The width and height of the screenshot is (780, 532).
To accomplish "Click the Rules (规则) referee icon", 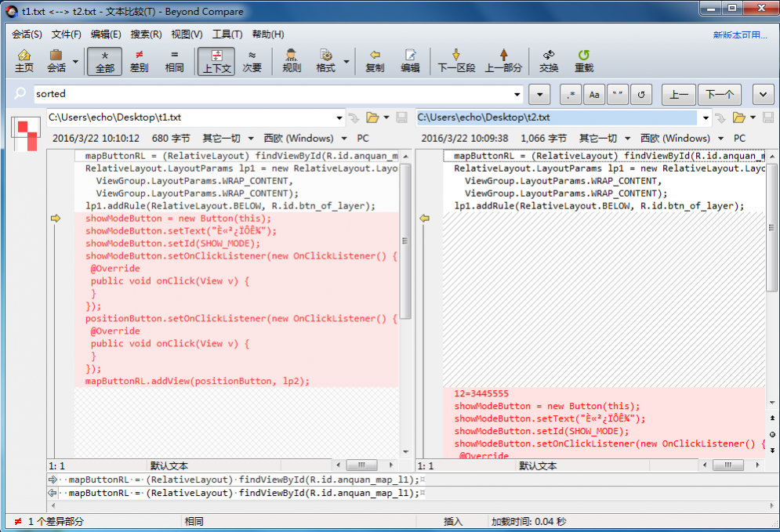I will [292, 60].
